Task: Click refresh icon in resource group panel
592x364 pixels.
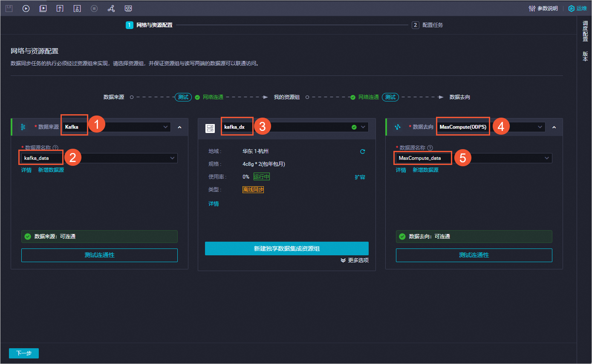Action: [x=363, y=151]
